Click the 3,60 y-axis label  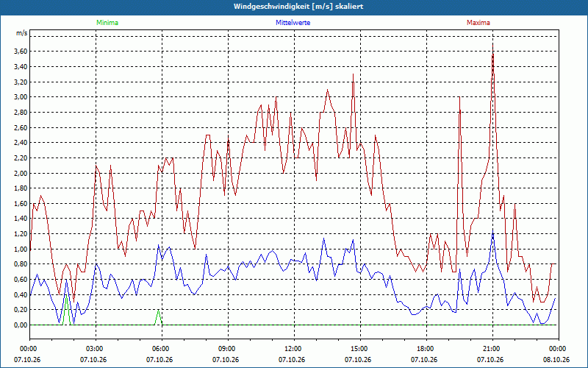click(21, 52)
